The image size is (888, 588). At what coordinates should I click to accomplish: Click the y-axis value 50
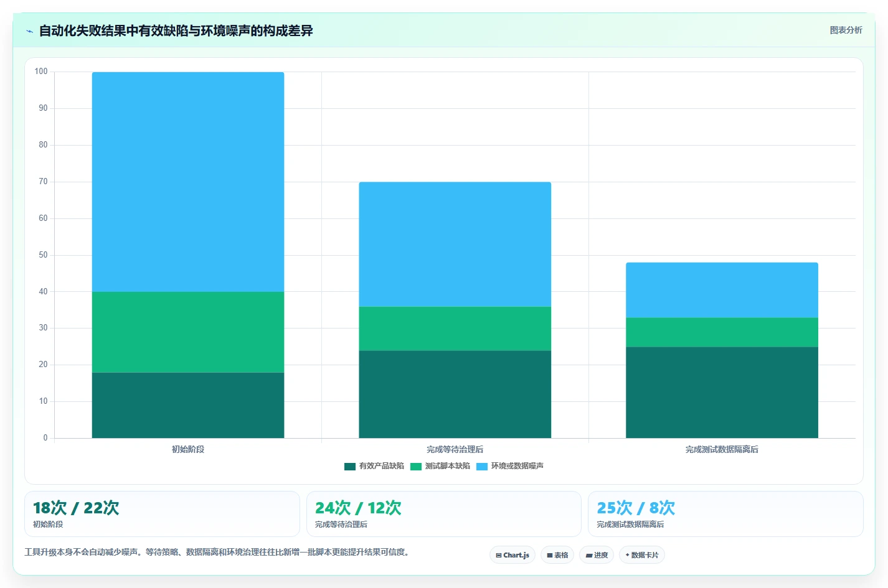(43, 255)
